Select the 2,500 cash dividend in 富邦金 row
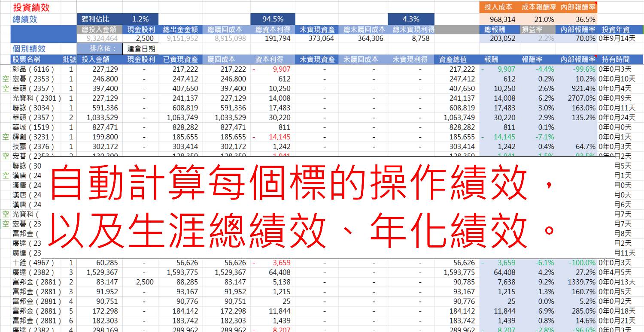644x332 pixels. point(146,282)
